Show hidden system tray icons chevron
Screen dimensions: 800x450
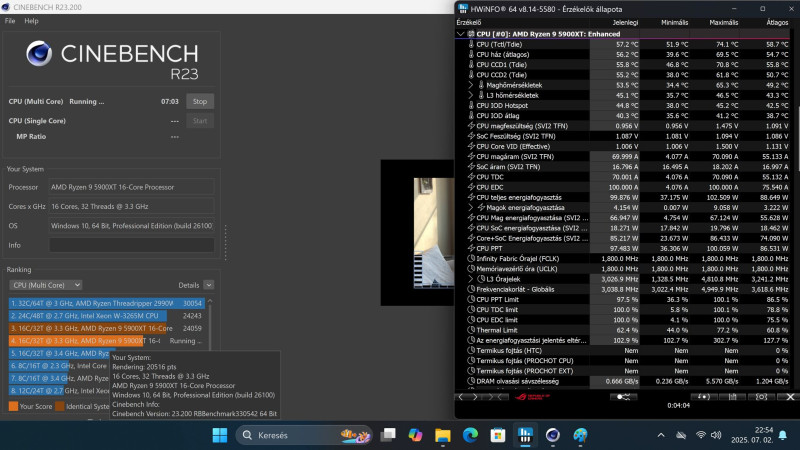[661, 435]
